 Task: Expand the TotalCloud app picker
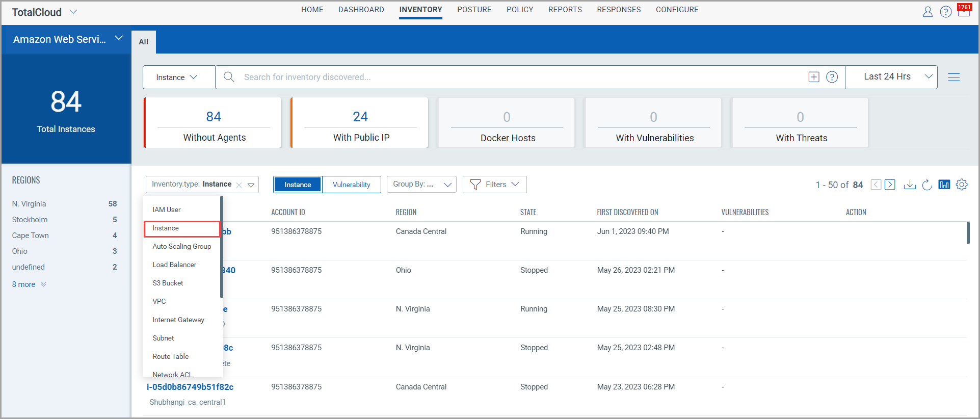[x=73, y=12]
